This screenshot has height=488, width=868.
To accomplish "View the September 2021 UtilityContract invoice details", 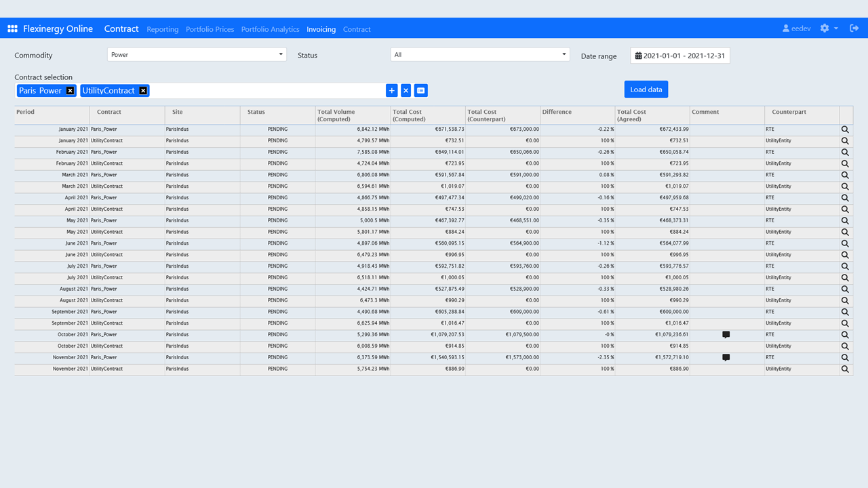I will (x=845, y=323).
